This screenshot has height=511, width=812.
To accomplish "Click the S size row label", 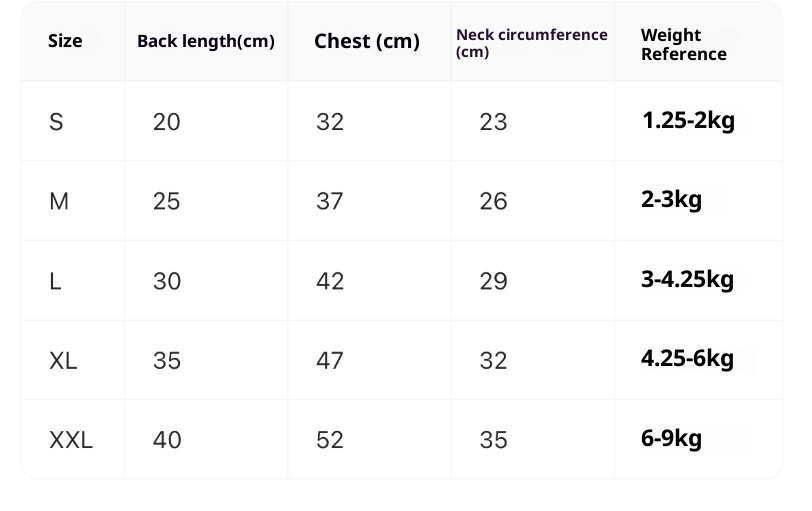I will pos(56,122).
